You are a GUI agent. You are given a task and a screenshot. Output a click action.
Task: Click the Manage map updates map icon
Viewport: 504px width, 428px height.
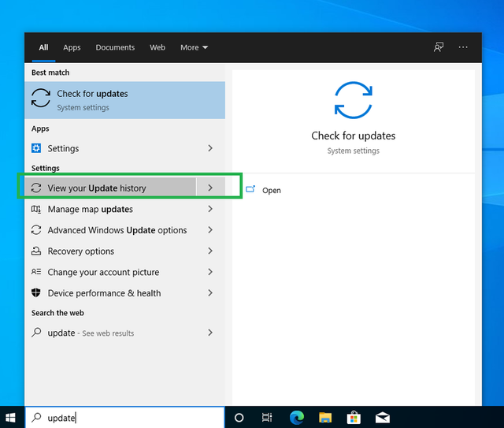tap(36, 209)
